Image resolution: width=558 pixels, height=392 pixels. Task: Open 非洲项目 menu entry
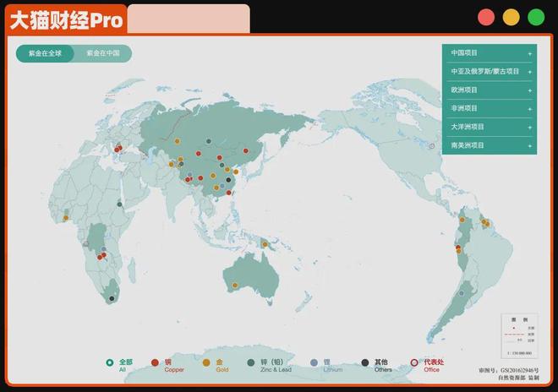tap(490, 108)
